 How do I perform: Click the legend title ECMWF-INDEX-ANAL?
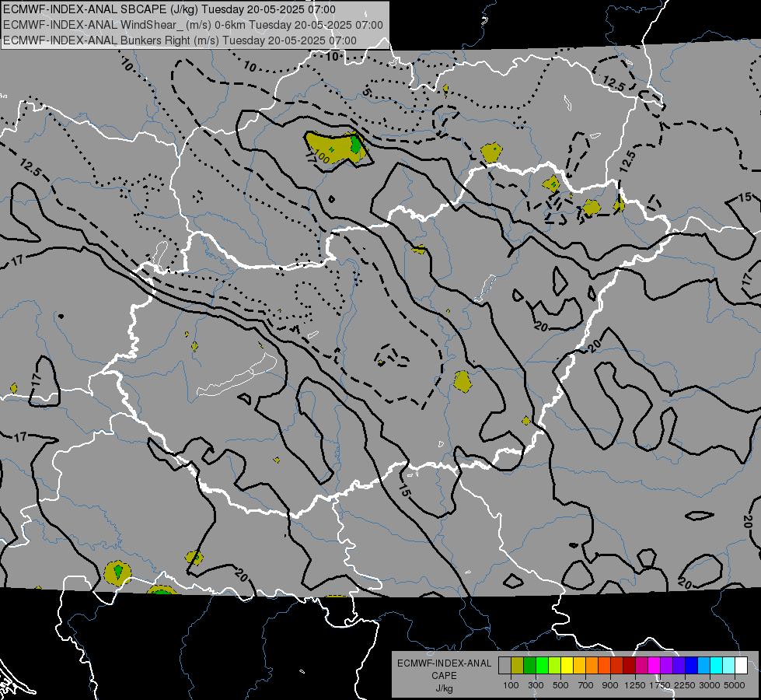coord(444,663)
